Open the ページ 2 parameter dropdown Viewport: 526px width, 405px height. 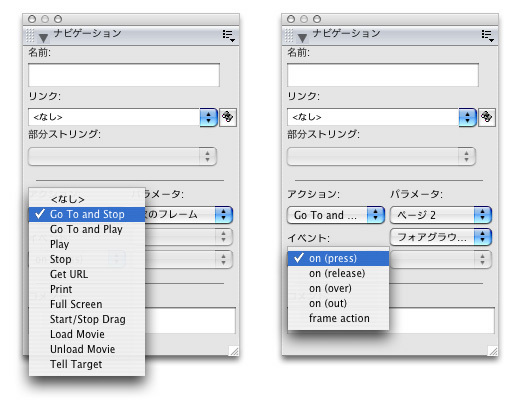441,215
